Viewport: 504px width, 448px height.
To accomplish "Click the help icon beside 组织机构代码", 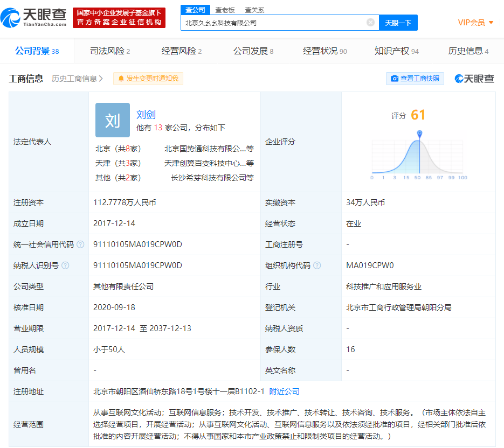I will click(x=317, y=265).
